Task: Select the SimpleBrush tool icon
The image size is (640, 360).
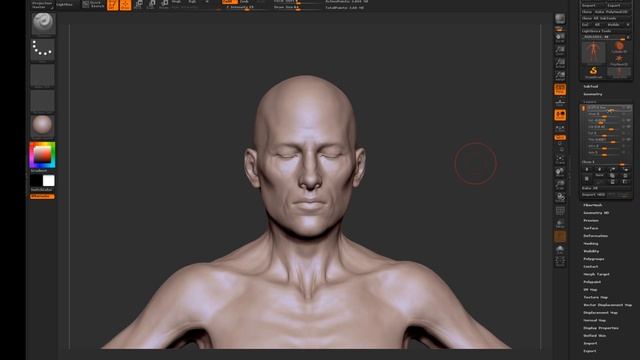Action: [x=593, y=72]
